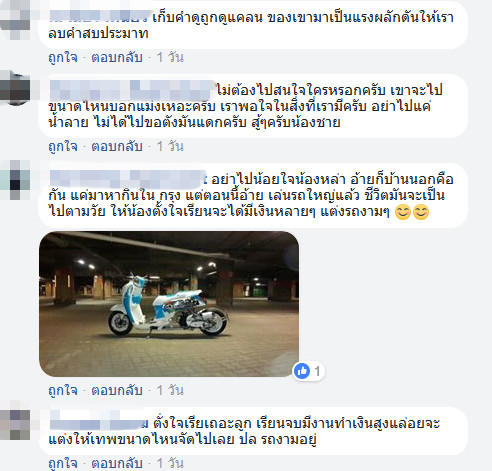Click ถูกใจ under comment starting เก็บคำดูถูกดูแคลน
Viewport: 492px width, 471px height.
coord(63,58)
